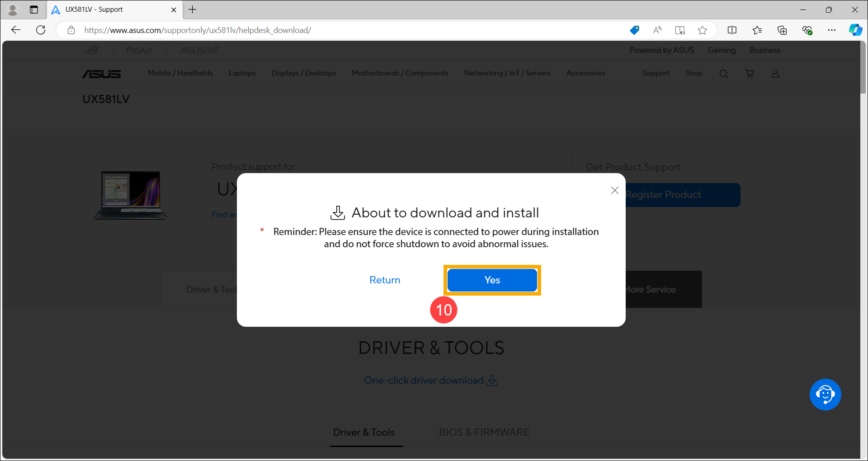Screen dimensions: 868x461
Task: Open the tab actions menu
Action: coord(34,9)
